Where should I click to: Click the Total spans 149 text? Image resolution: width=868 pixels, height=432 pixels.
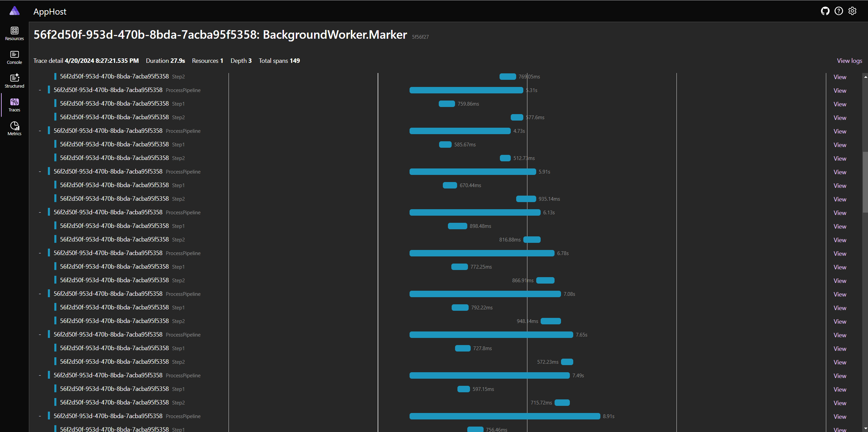click(x=279, y=61)
